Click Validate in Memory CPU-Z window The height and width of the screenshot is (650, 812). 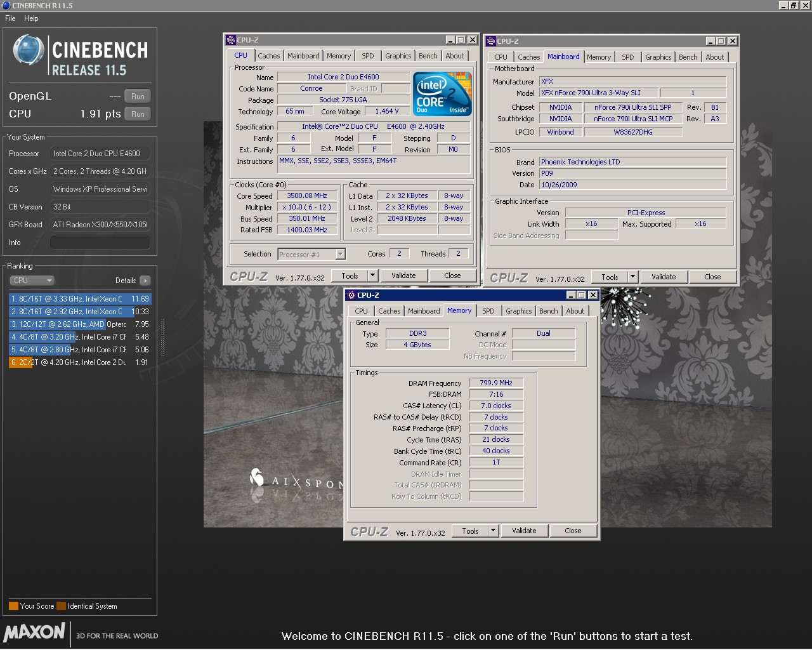pos(524,531)
